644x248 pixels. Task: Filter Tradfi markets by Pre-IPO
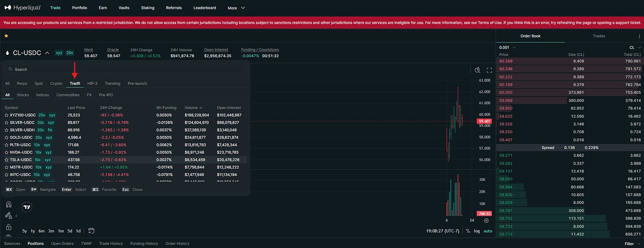[106, 95]
